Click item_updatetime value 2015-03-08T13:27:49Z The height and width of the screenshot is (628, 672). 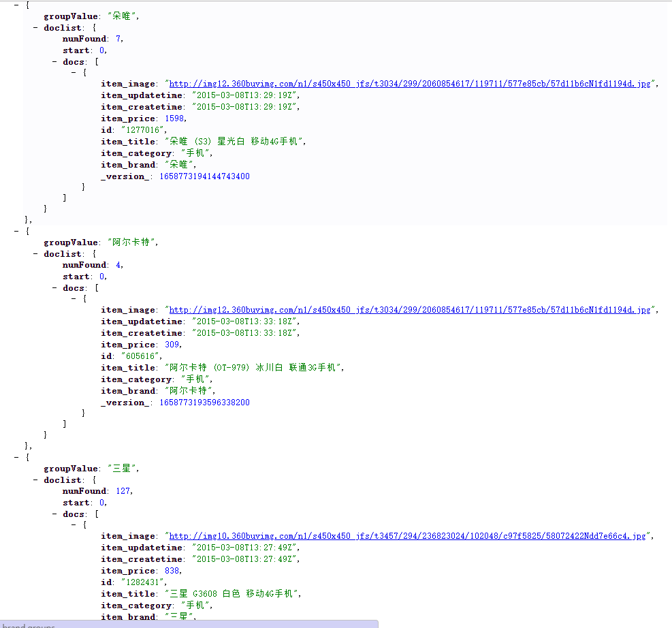coord(244,548)
